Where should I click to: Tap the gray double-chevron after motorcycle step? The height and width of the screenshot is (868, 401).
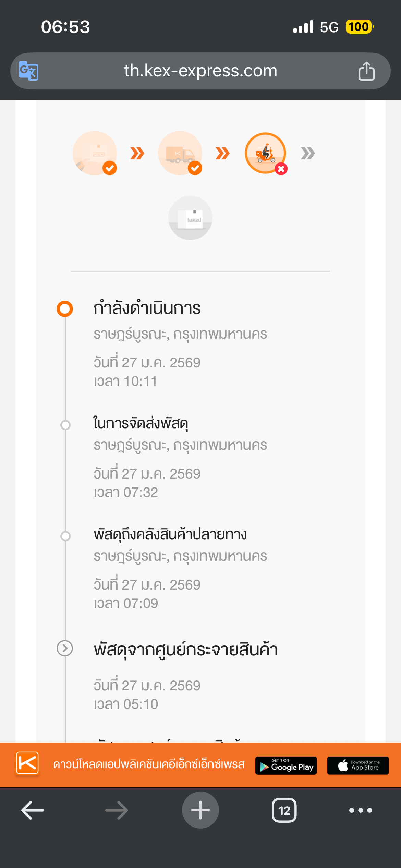pyautogui.click(x=308, y=153)
